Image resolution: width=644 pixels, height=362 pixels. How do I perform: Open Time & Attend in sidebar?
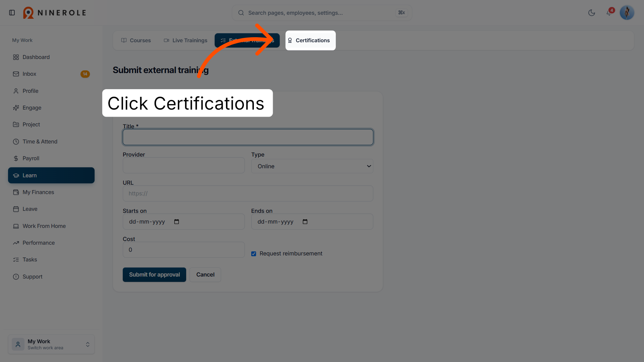coord(51,142)
